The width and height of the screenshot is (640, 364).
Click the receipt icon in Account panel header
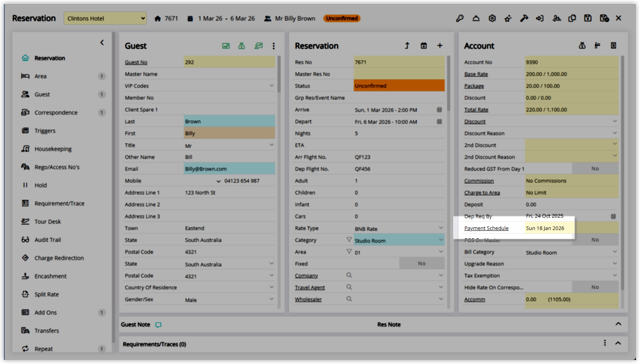click(614, 46)
